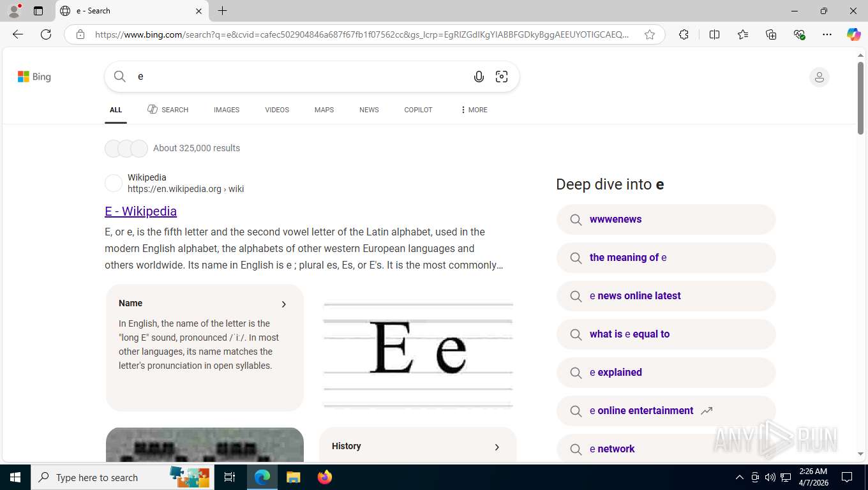Click 'https://en.wikipedia.org › wiki' text
This screenshot has height=490, width=868.
tap(186, 189)
